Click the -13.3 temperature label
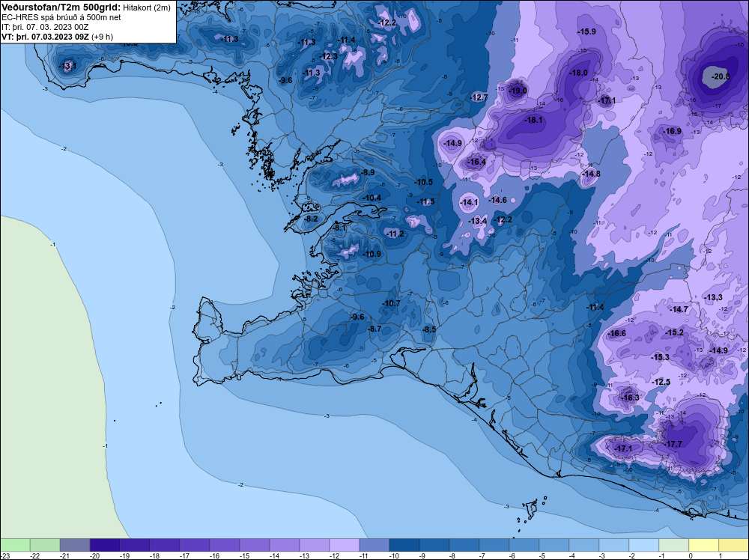Screen dimensions: 749x560 point(713,297)
